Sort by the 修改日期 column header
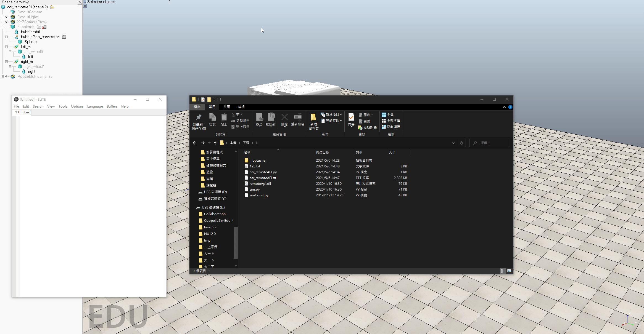Screen dimensions: 644x334 coord(334,152)
